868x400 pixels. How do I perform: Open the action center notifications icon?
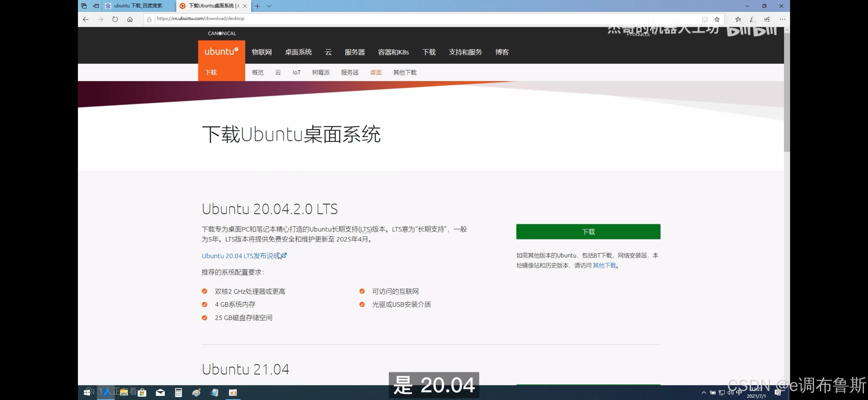tap(778, 393)
